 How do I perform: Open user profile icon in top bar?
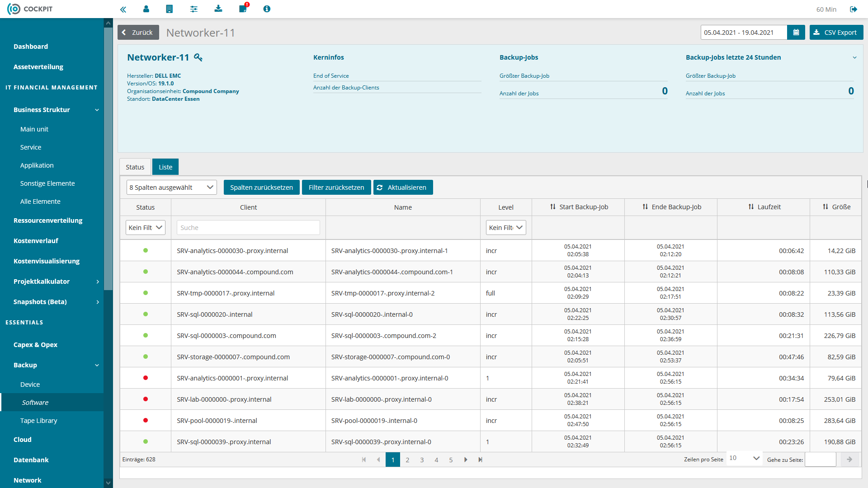click(x=146, y=9)
